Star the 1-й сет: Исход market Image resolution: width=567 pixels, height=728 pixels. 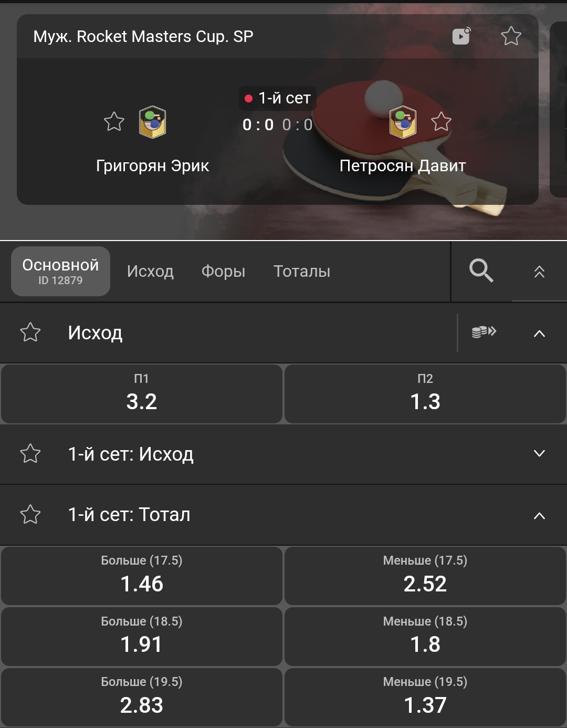30,454
